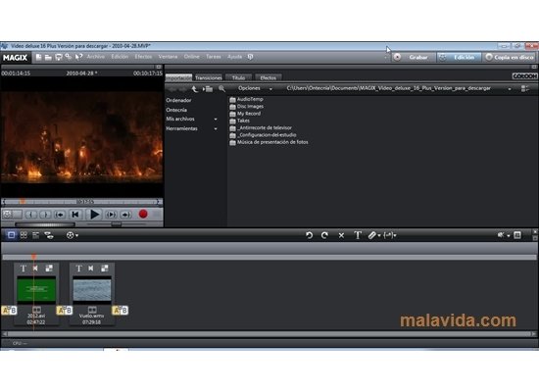Click the info icon next to Ayuda
Screen dimensions: 539x392
(x=250, y=57)
